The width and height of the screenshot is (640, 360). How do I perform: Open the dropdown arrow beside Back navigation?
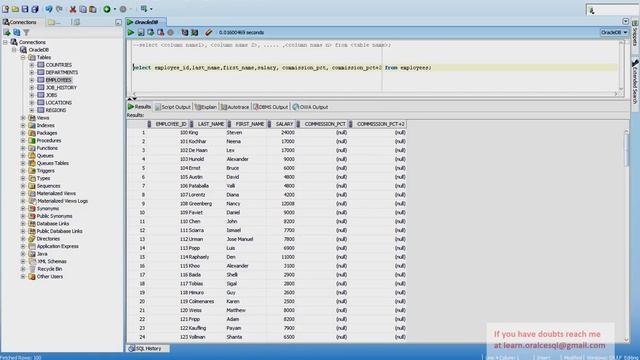[115, 9]
